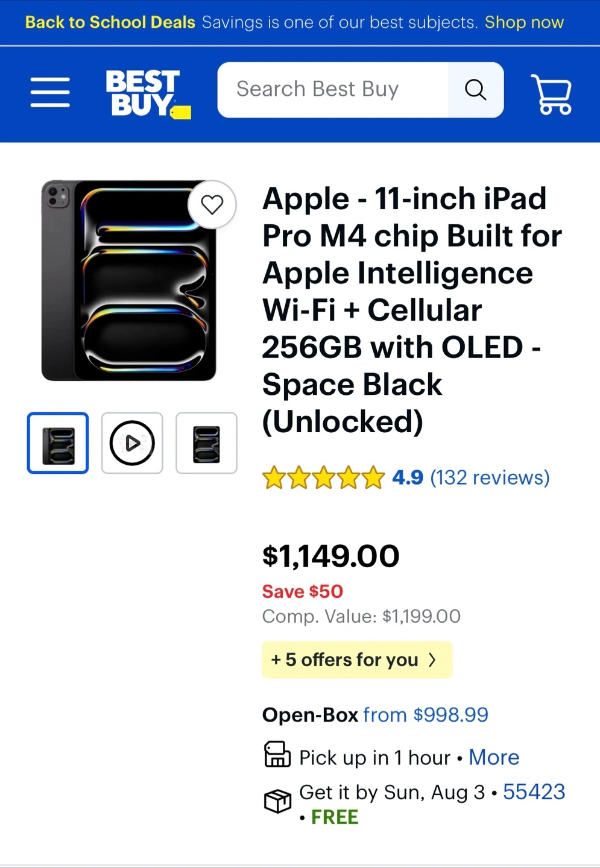This screenshot has width=600, height=868.
Task: Click the search magnifier icon
Action: 475,90
